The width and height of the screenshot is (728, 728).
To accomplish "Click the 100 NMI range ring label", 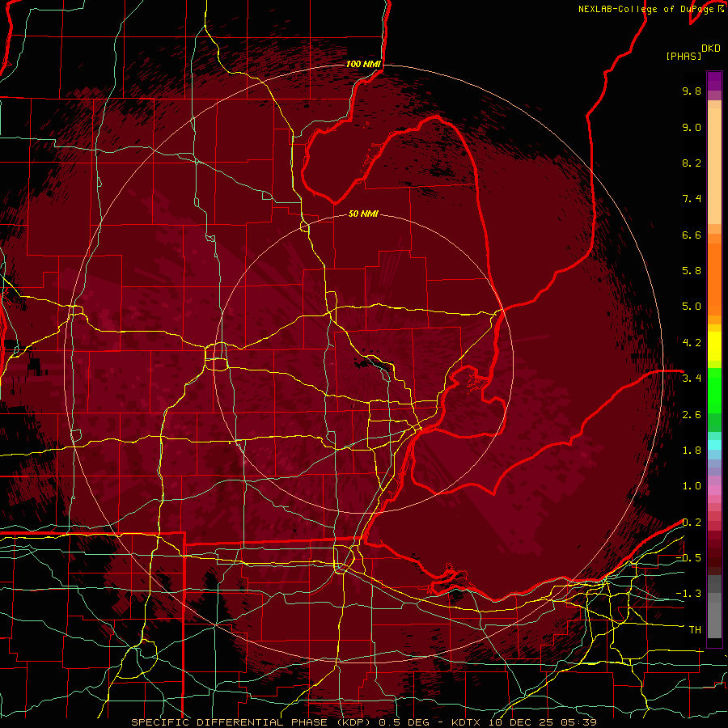I will [x=363, y=64].
